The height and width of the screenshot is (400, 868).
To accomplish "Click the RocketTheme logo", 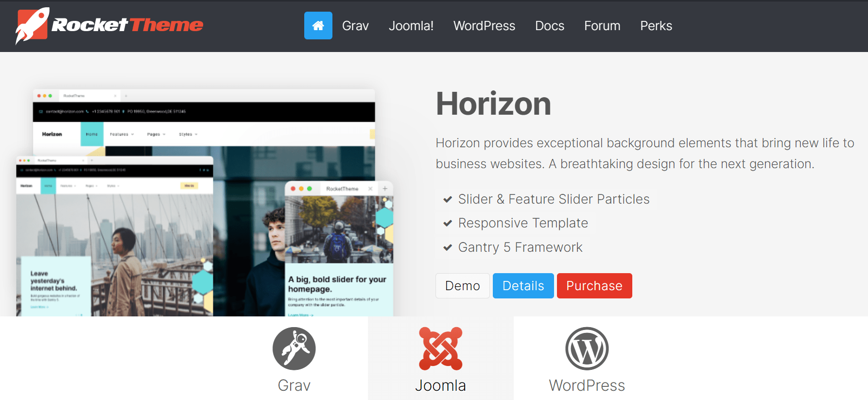I will tap(109, 25).
